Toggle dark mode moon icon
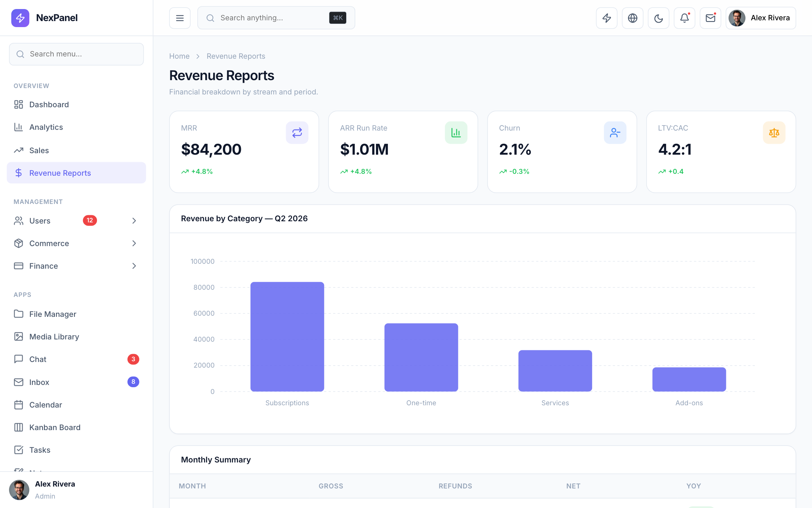The image size is (812, 508). (x=658, y=18)
